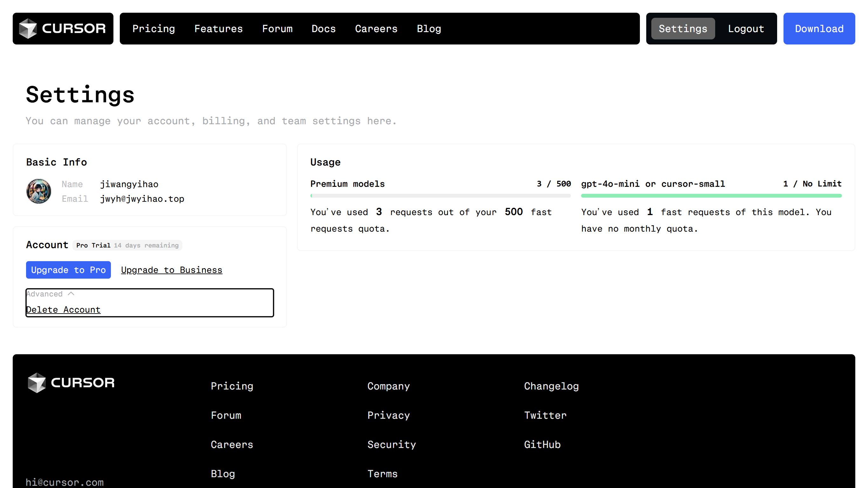Click the Delete Account link
This screenshot has width=868, height=488.
pos(63,310)
